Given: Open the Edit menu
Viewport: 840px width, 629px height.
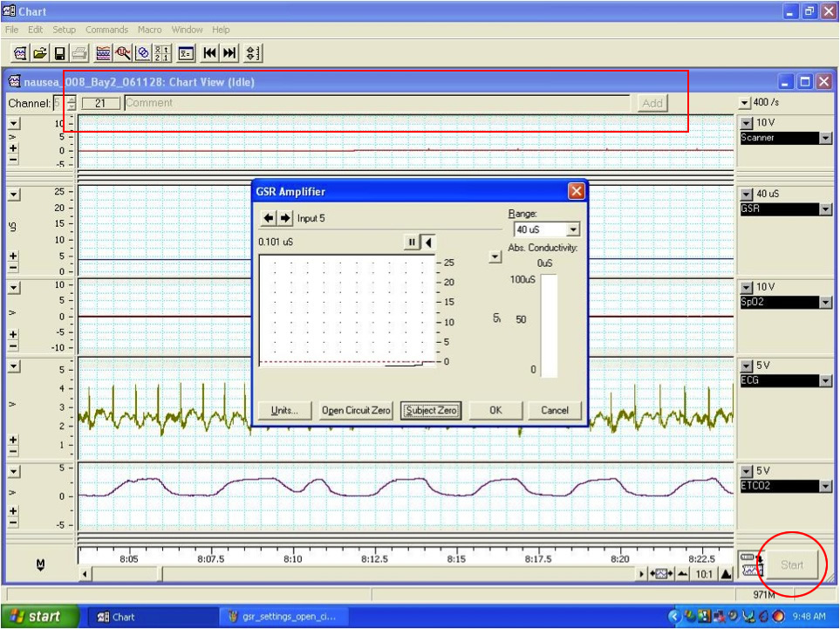Looking at the screenshot, I should 36,30.
